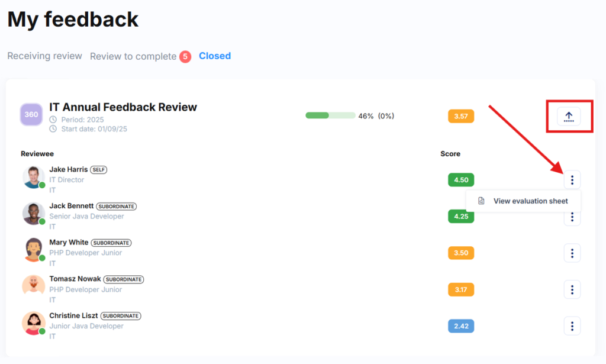Open the Review to complete tab

(133, 57)
